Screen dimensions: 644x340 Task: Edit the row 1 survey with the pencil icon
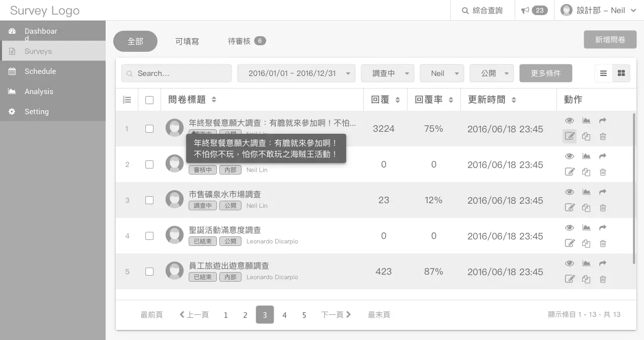[x=570, y=136]
